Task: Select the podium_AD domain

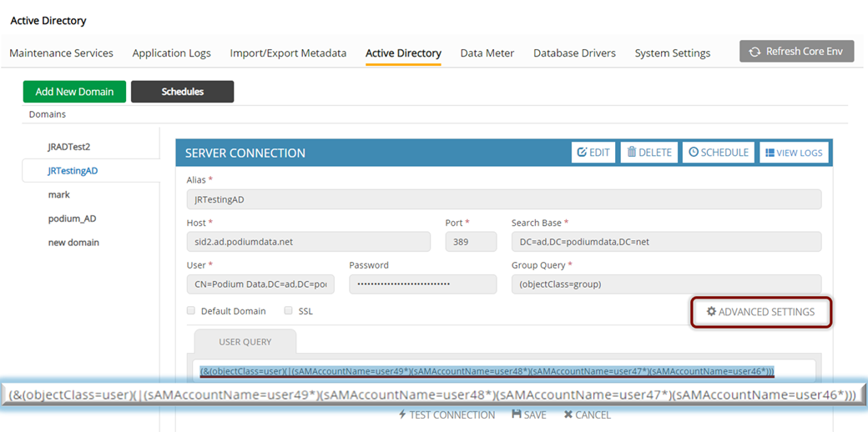Action: 71,219
